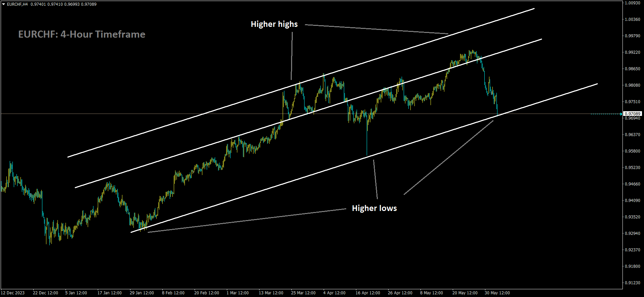
Task: Click time axis label 26 Apr 12:00
Action: tap(400, 293)
